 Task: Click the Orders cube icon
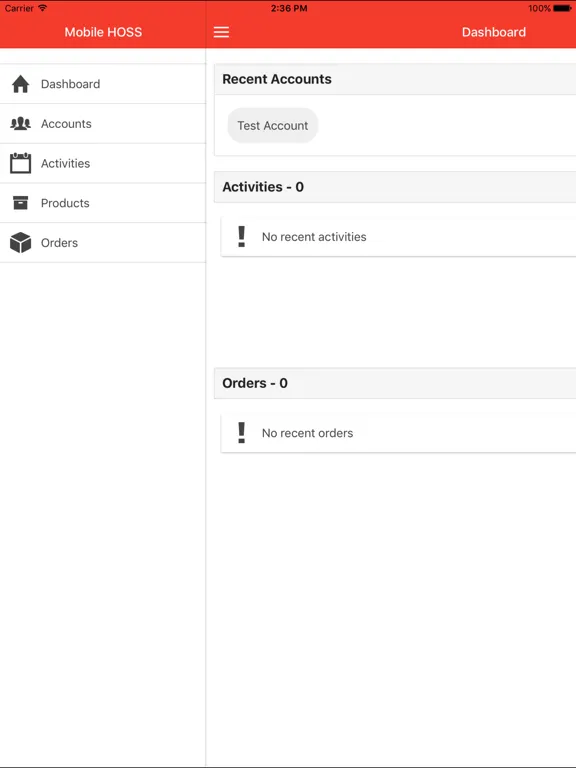coord(21,242)
